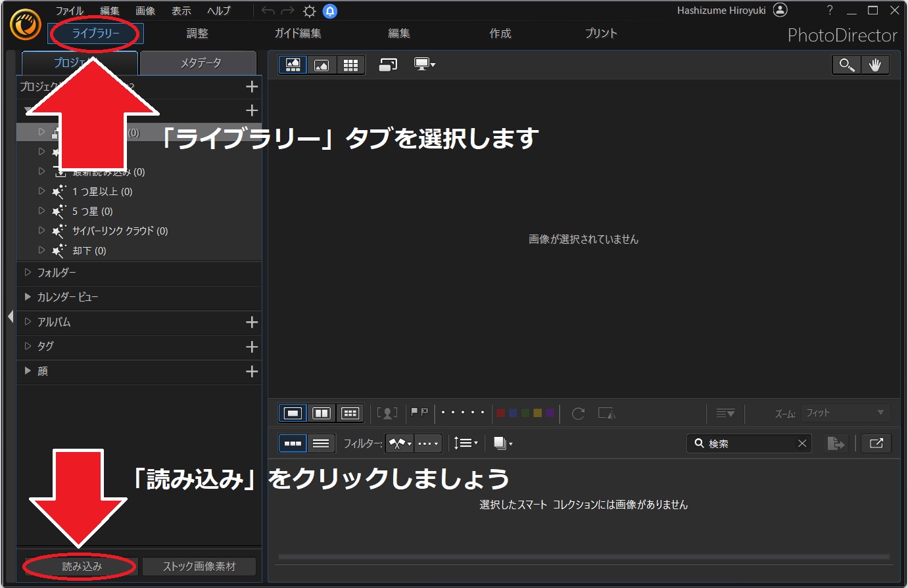Apply the red color label swatch
The width and height of the screenshot is (908, 588).
500,413
